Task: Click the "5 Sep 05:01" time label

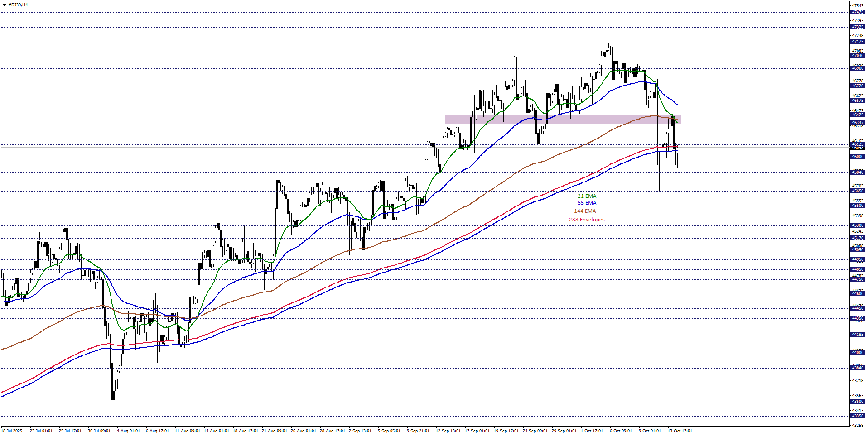Action: [389, 431]
